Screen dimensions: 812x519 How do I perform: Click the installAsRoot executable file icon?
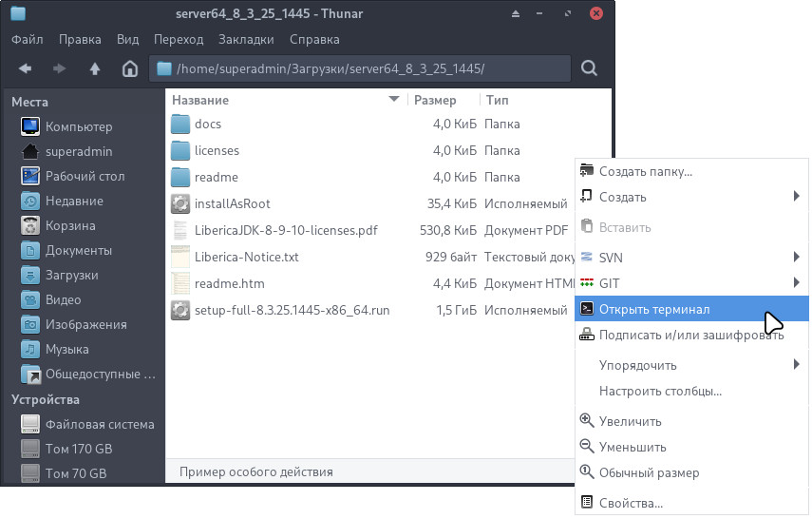(x=180, y=203)
